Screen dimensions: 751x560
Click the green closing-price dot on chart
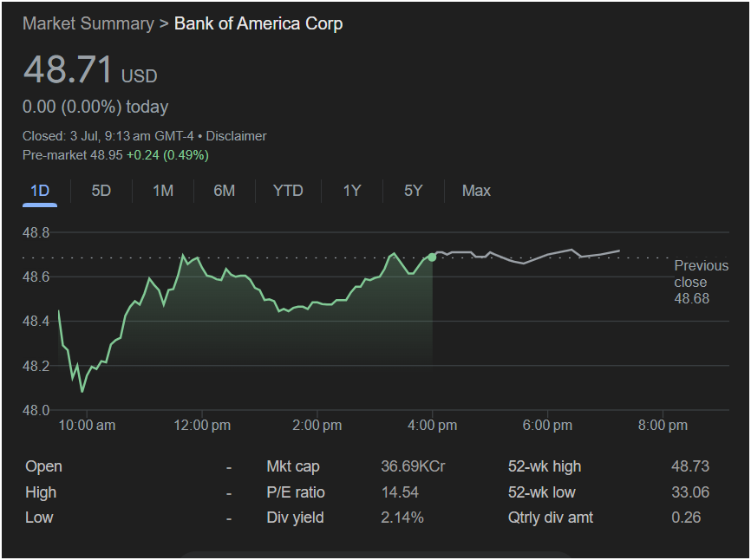pyautogui.click(x=432, y=257)
